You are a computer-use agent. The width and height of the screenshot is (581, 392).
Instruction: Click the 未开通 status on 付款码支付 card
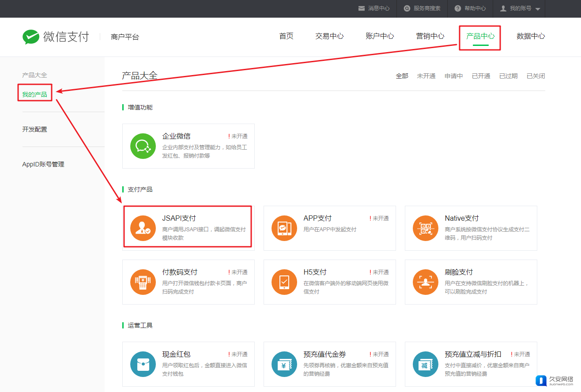[238, 272]
